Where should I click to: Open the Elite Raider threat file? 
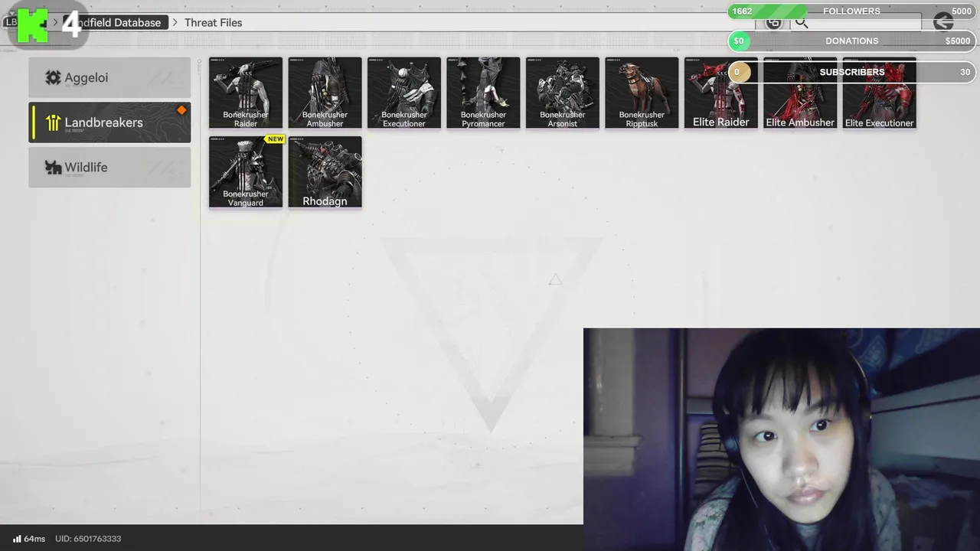click(721, 93)
